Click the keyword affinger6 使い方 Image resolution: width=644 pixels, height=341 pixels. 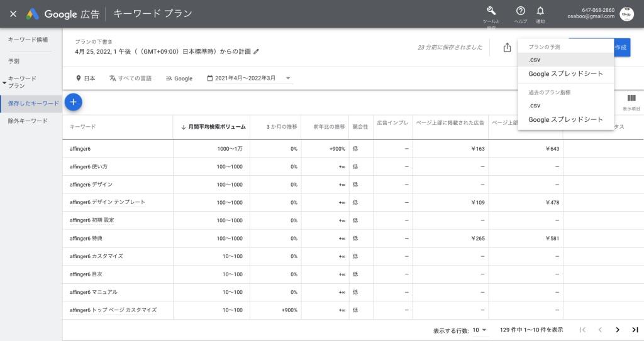[89, 167]
